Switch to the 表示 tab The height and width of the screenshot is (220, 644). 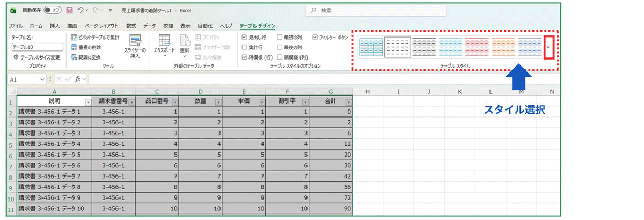(185, 26)
